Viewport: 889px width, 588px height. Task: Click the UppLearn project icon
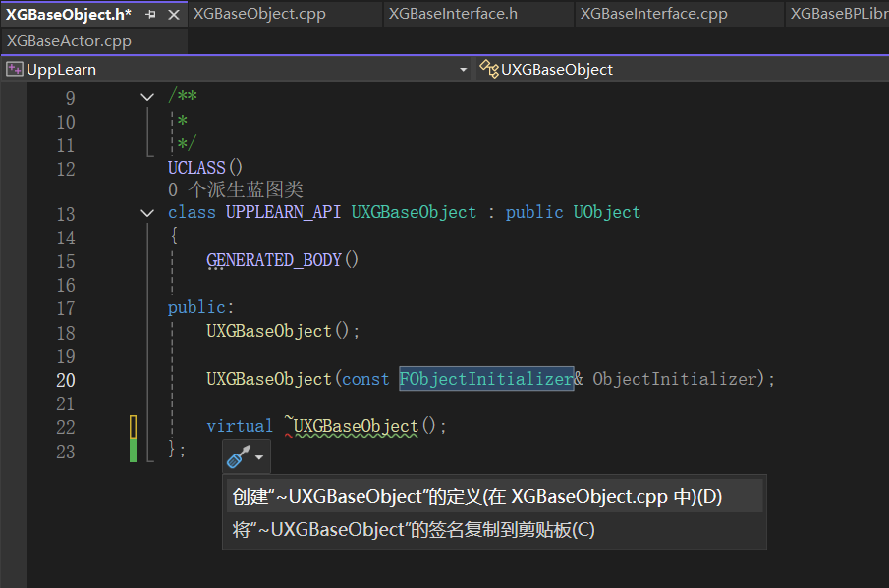tap(14, 69)
